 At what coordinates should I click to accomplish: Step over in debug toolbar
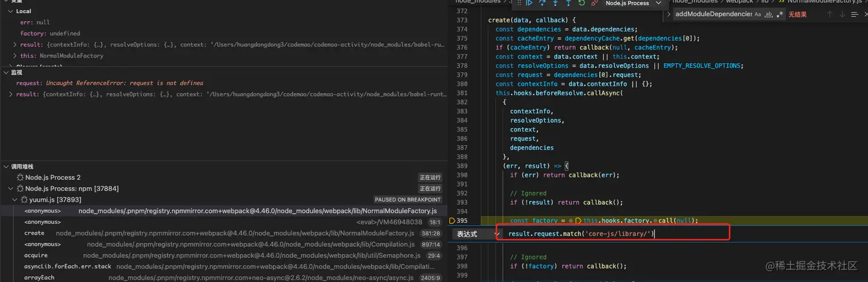coord(542,3)
